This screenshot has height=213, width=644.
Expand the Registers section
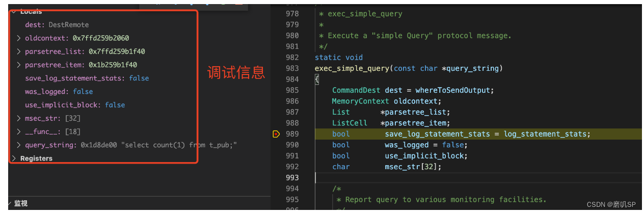(x=14, y=158)
